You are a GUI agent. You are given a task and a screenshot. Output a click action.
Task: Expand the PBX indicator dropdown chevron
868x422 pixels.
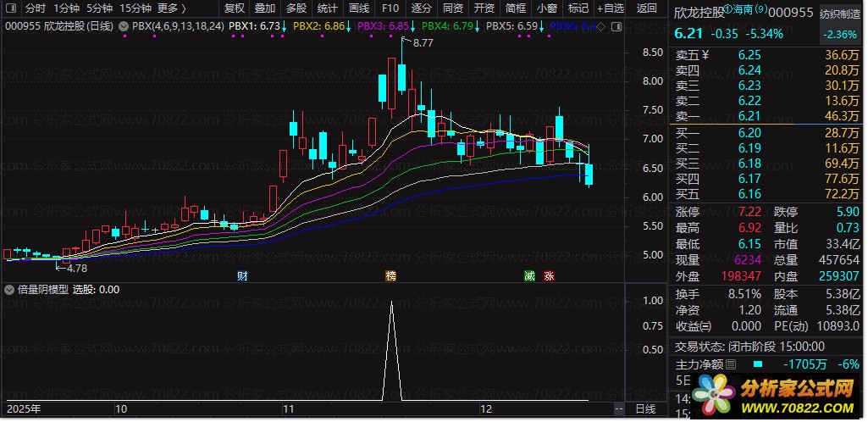pos(123,26)
